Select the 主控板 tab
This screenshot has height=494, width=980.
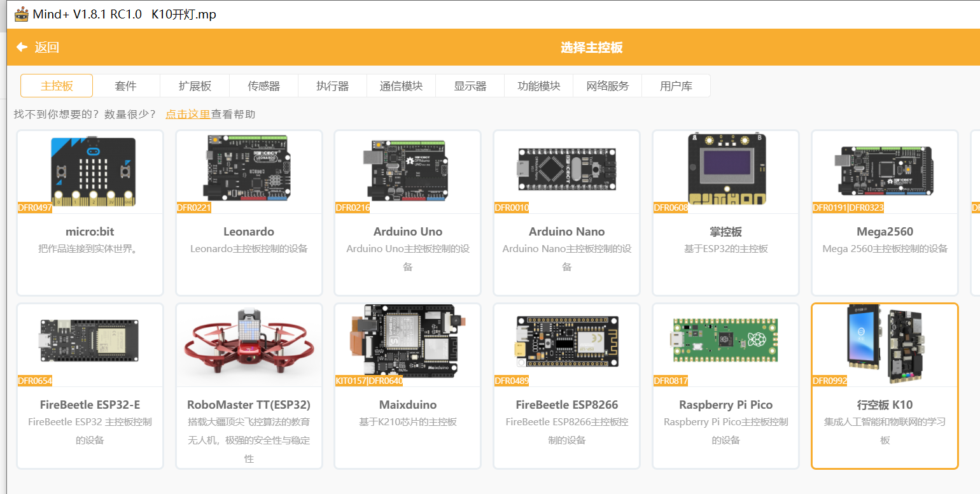(57, 86)
